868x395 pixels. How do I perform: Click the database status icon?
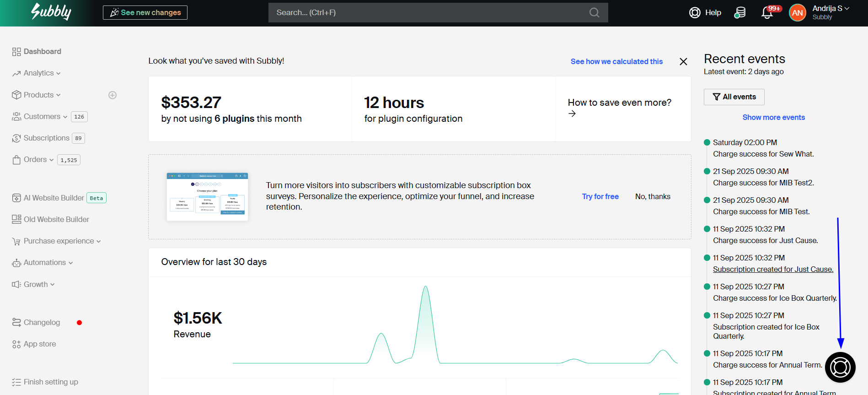tap(739, 13)
